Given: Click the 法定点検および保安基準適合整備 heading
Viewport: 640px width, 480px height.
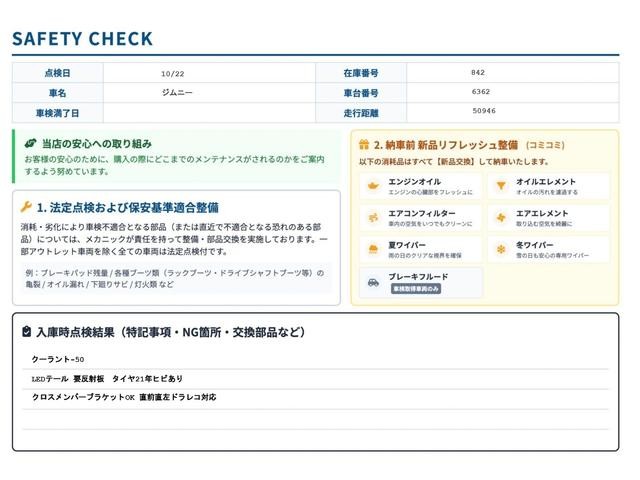Looking at the screenshot, I should 127,207.
